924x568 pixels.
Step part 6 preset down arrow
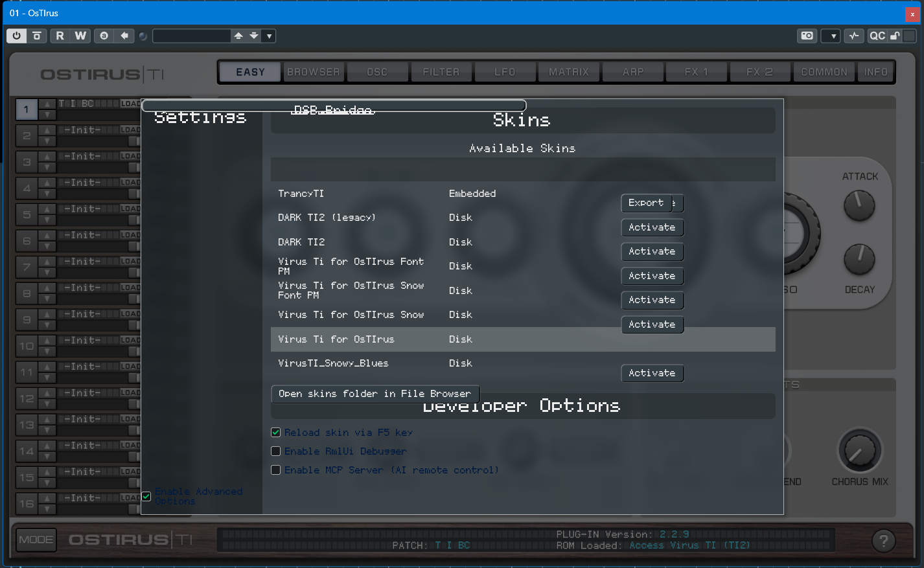47,247
